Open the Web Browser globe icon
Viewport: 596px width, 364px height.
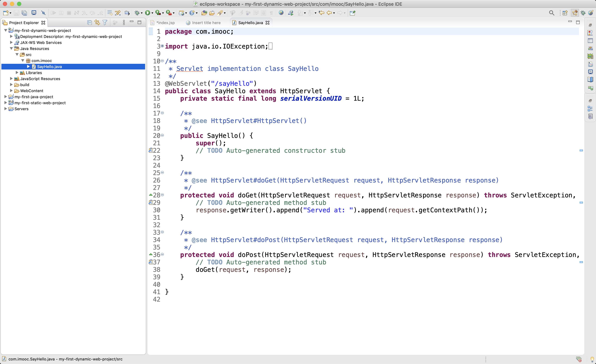coord(281,13)
